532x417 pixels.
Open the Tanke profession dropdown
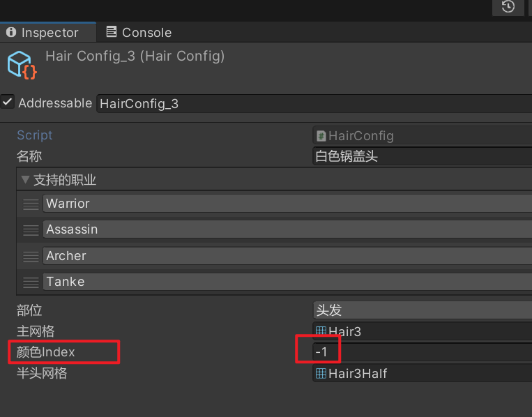pos(287,281)
